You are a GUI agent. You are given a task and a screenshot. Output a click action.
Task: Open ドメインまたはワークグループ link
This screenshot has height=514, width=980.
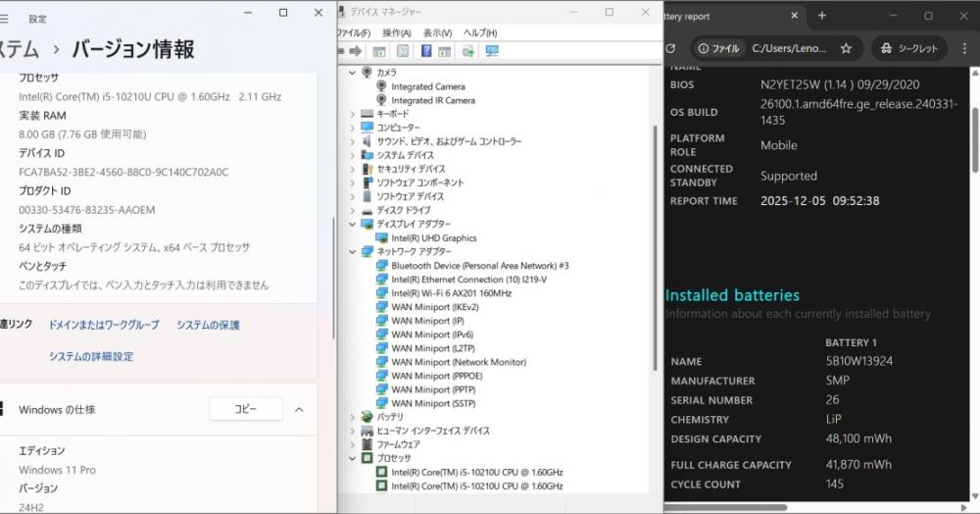104,325
